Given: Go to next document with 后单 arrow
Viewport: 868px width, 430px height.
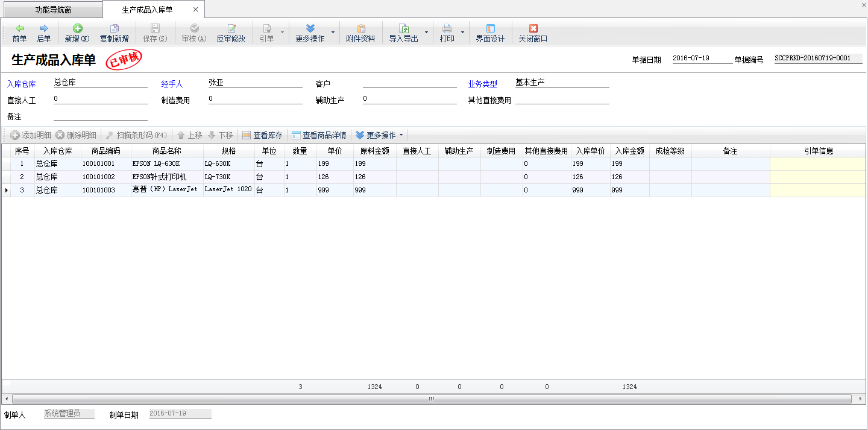Looking at the screenshot, I should [43, 33].
